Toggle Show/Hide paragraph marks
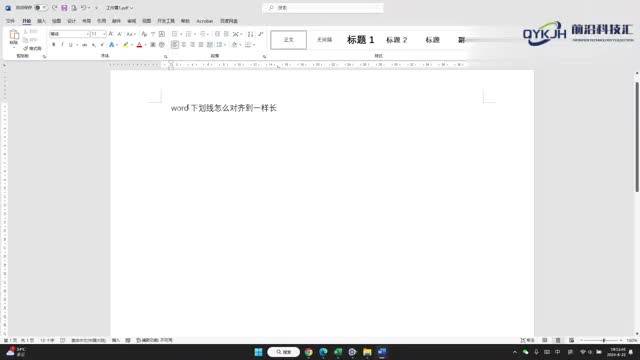 (260, 34)
